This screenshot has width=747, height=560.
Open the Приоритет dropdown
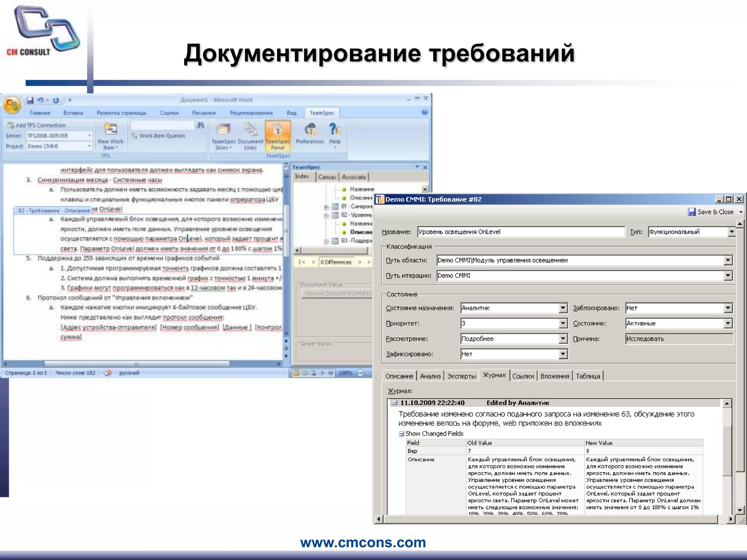563,323
